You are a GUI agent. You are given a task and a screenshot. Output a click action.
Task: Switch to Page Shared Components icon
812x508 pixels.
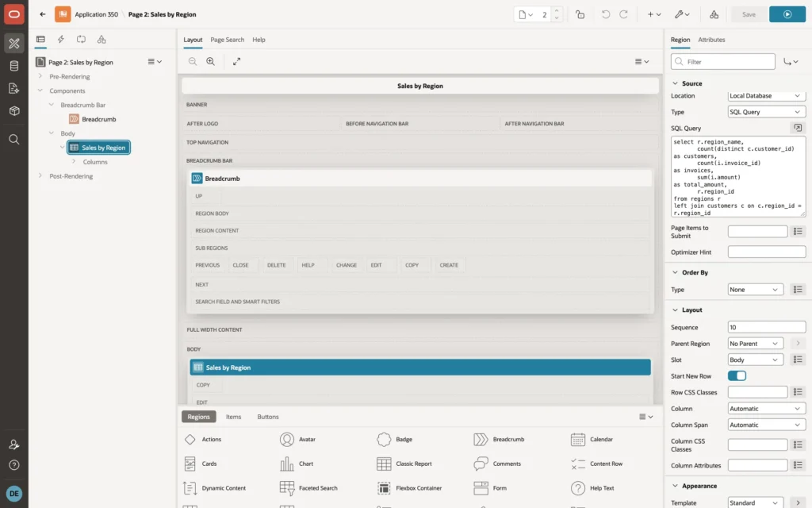(x=101, y=40)
